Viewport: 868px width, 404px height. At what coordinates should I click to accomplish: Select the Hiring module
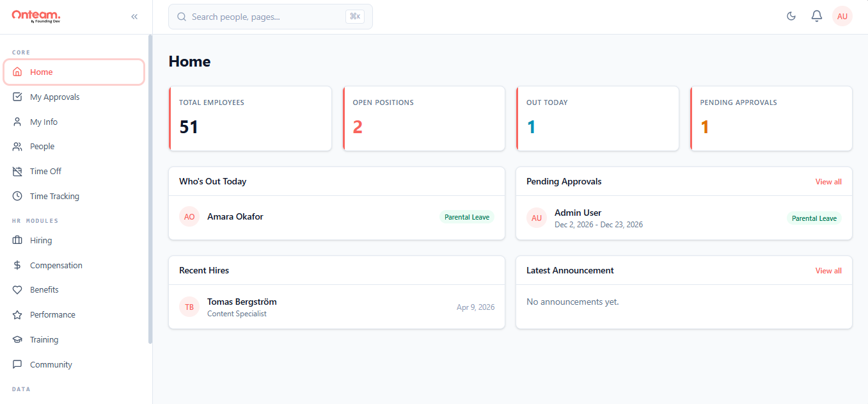(x=74, y=241)
